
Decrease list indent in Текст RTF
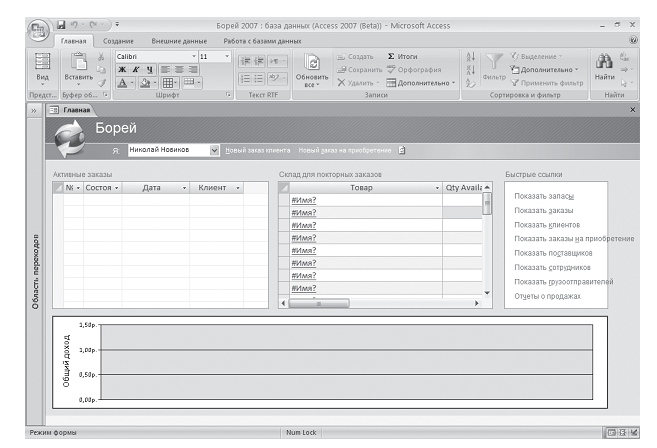coord(246,61)
